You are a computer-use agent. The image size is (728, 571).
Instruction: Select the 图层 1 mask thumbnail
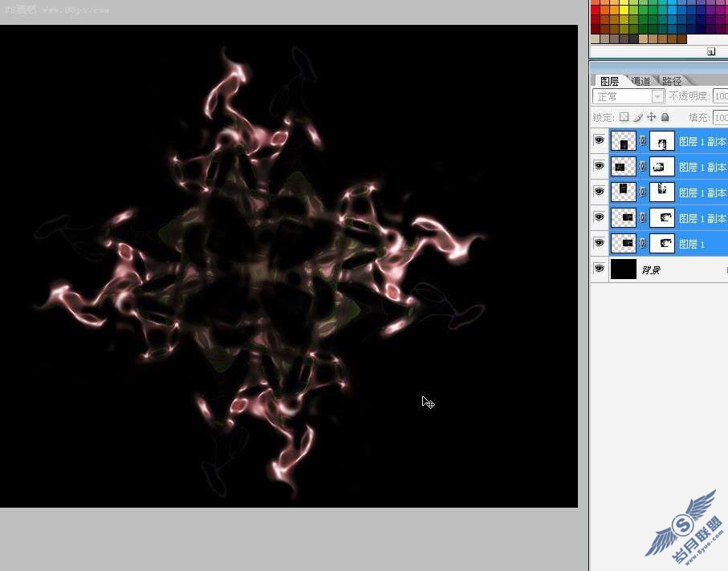(x=661, y=243)
